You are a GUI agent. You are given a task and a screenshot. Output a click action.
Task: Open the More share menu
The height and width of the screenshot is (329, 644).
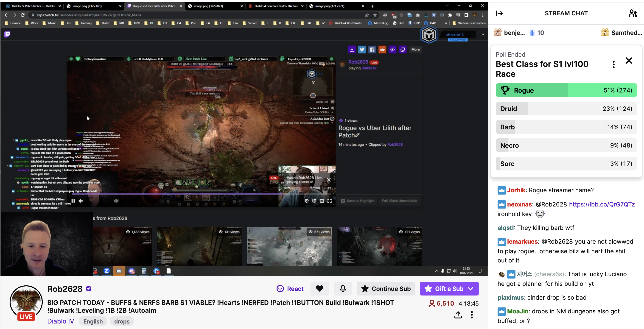point(415,49)
